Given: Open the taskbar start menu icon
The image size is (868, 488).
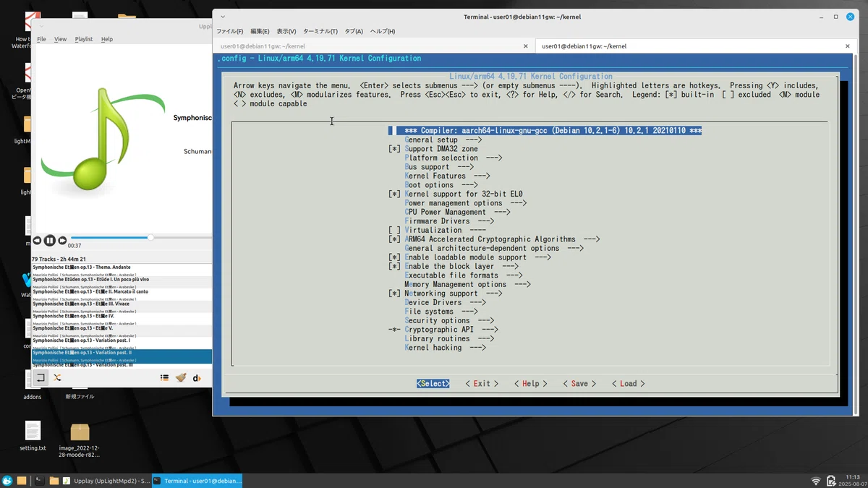Looking at the screenshot, I should [7, 481].
